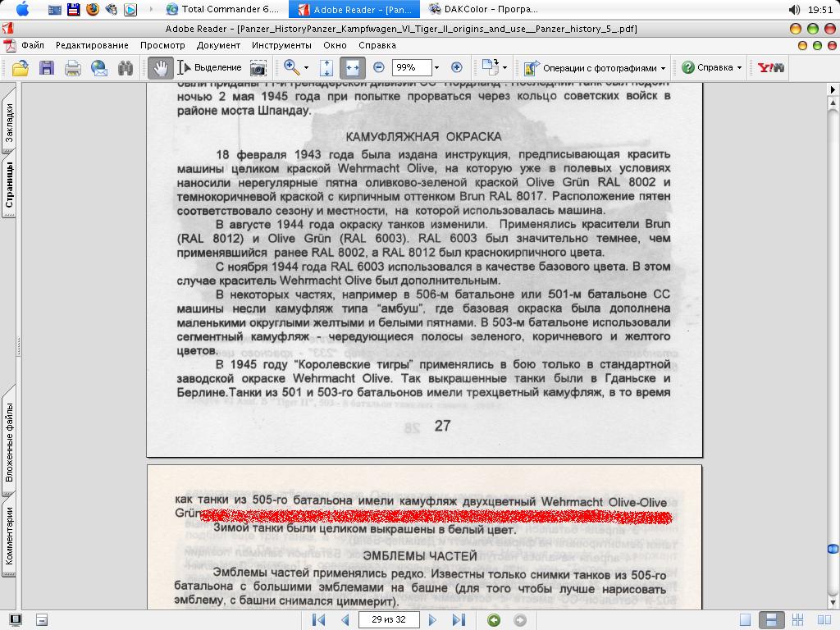840x630 pixels.
Task: Toggle continuous page layout
Action: click(771, 620)
